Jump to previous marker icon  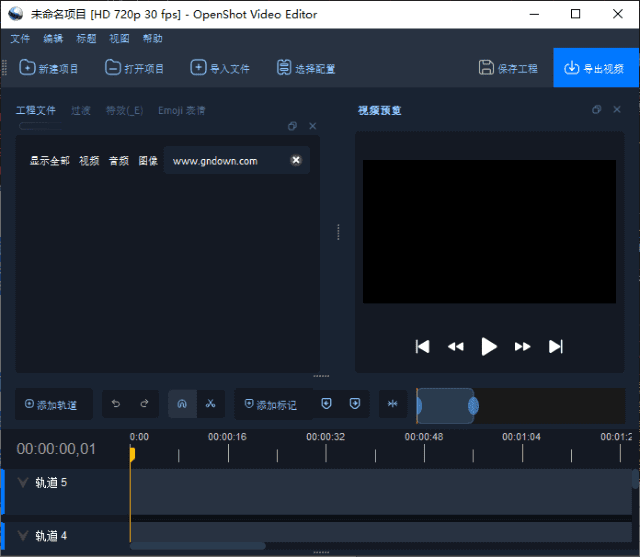326,404
